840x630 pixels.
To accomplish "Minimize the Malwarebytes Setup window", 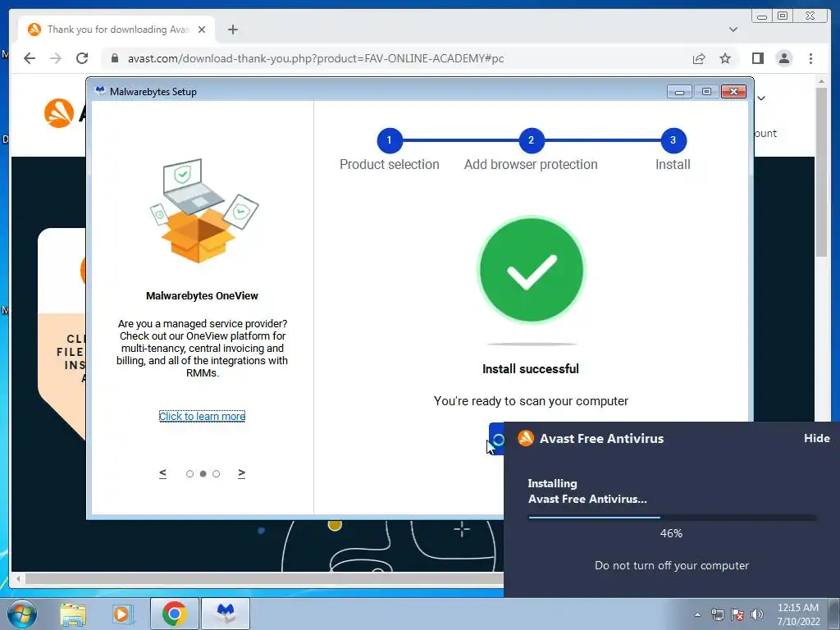I will (x=679, y=92).
